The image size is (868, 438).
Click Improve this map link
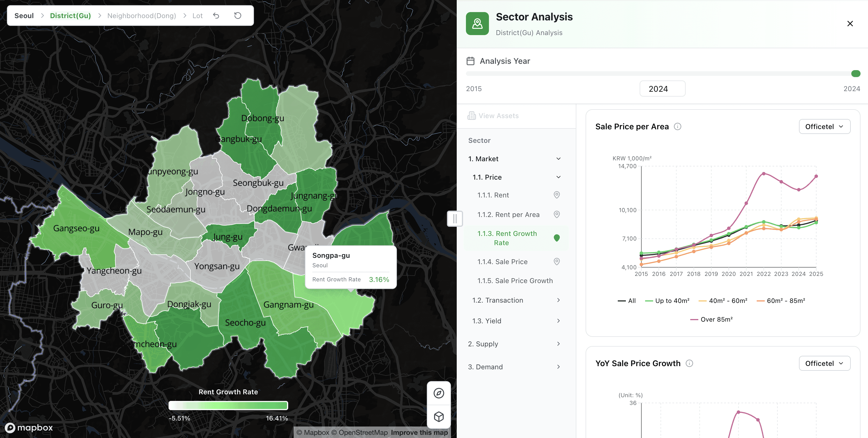click(x=419, y=432)
